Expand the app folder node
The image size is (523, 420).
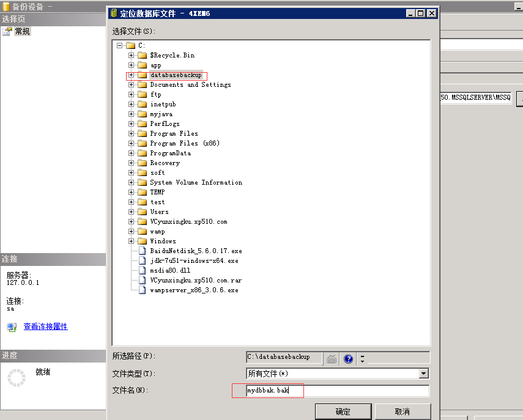(x=131, y=65)
